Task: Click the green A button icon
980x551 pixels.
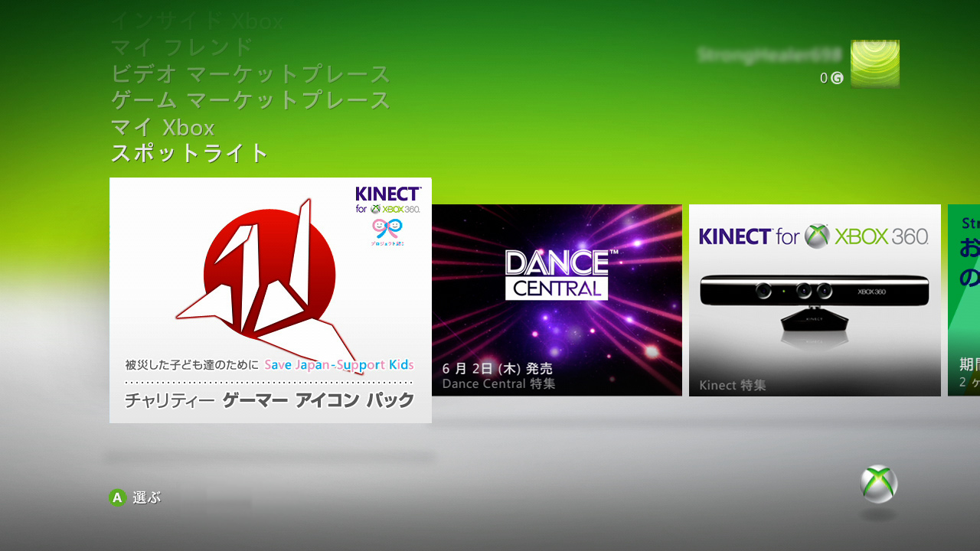Action: (x=117, y=497)
